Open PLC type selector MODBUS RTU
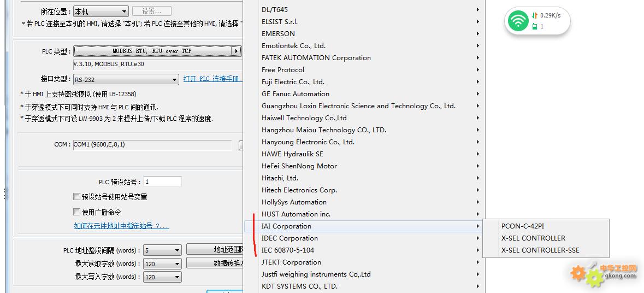 coord(157,51)
